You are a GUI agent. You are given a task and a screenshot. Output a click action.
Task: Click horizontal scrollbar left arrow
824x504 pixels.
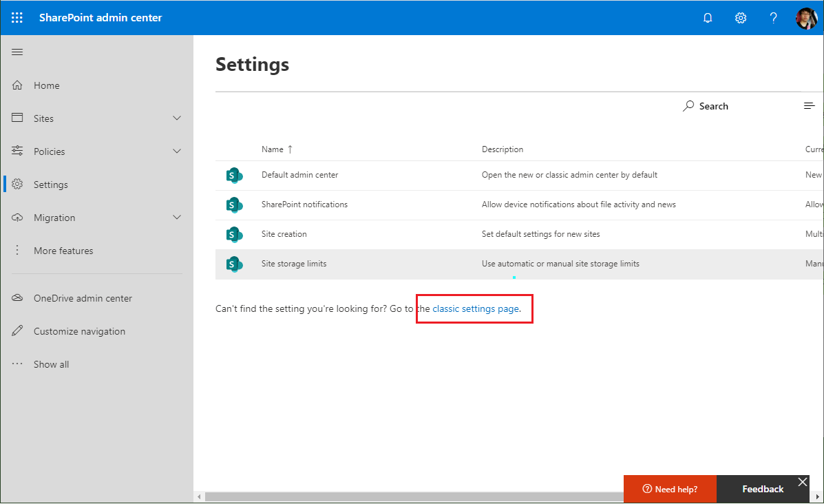[199, 496]
